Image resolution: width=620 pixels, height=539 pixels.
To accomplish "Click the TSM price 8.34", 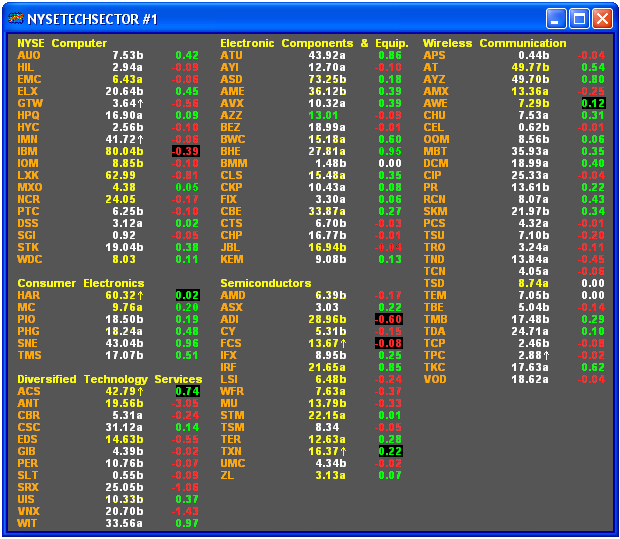I will [327, 427].
